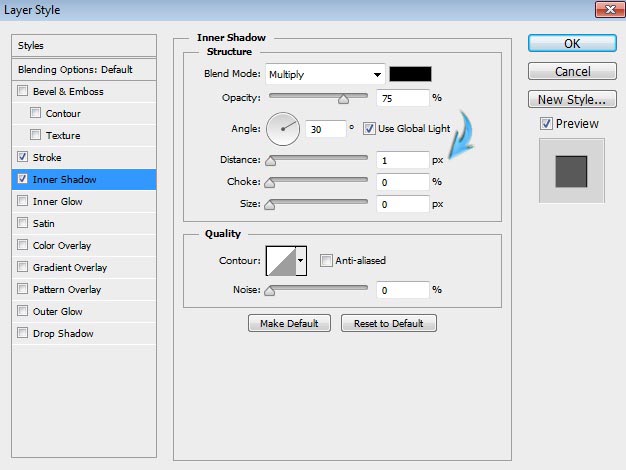Image resolution: width=626 pixels, height=470 pixels.
Task: Enable the Inner Glow checkbox
Action: [23, 200]
